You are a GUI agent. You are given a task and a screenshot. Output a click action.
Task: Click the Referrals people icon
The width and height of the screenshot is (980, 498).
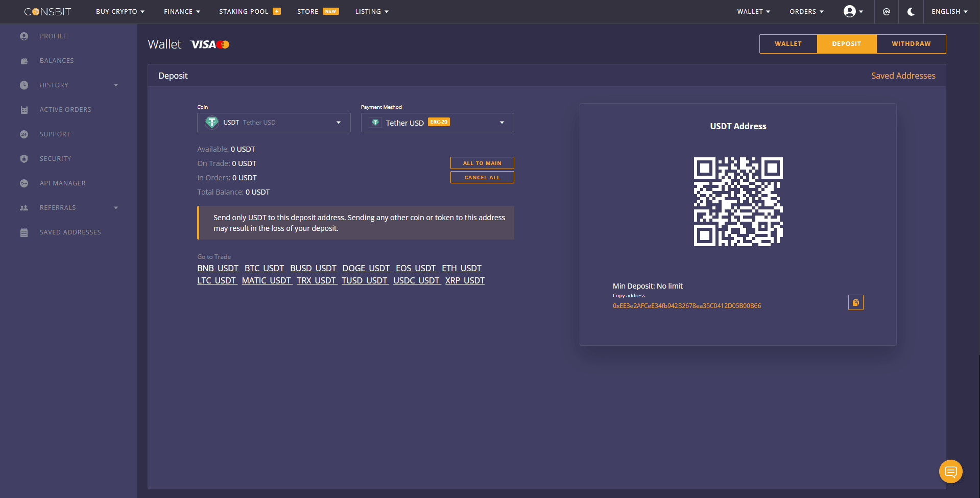pos(24,208)
